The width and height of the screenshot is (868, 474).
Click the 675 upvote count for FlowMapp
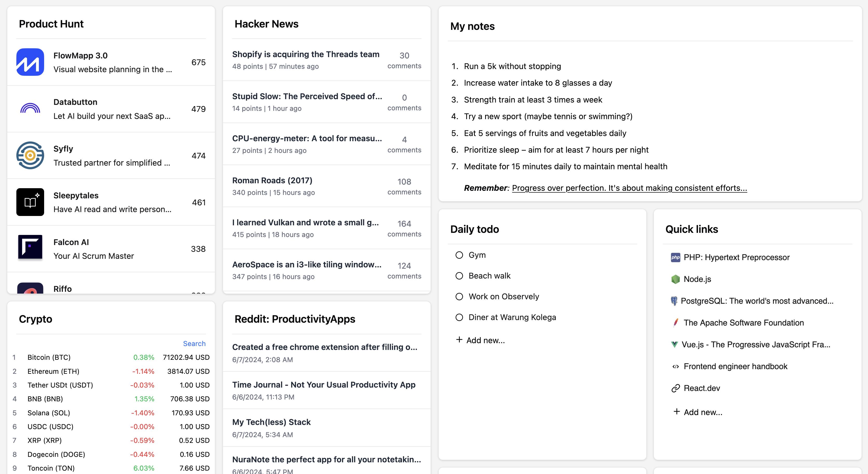point(199,62)
